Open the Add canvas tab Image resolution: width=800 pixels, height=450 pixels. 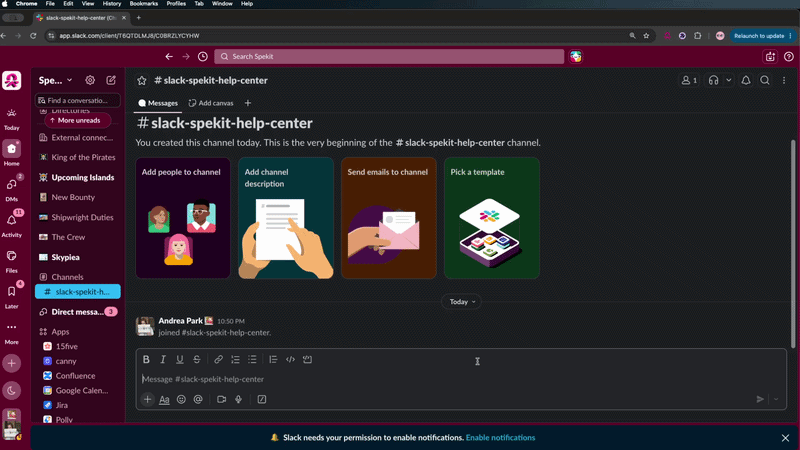(x=211, y=103)
